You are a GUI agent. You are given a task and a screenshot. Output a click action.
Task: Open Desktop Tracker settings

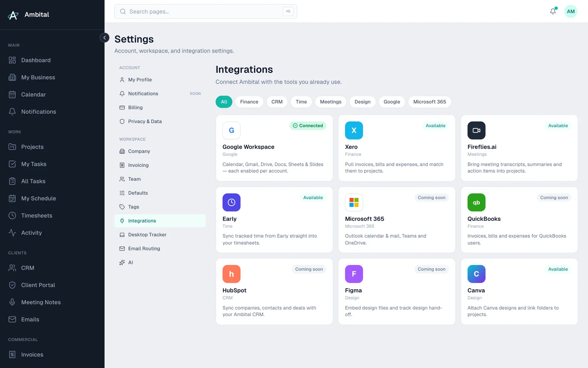tap(160, 235)
